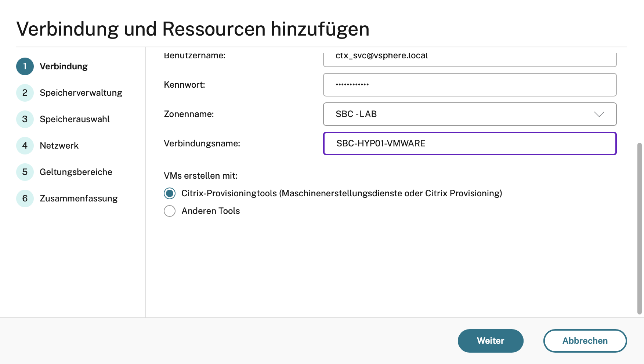
Task: Click the 'VMs erstellen mit:' label
Action: coord(201,176)
